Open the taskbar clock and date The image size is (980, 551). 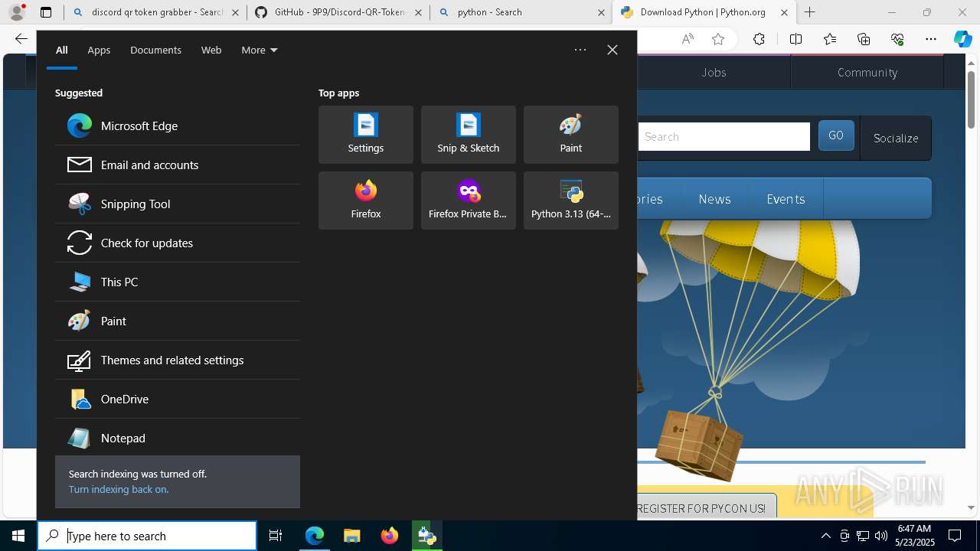[914, 536]
